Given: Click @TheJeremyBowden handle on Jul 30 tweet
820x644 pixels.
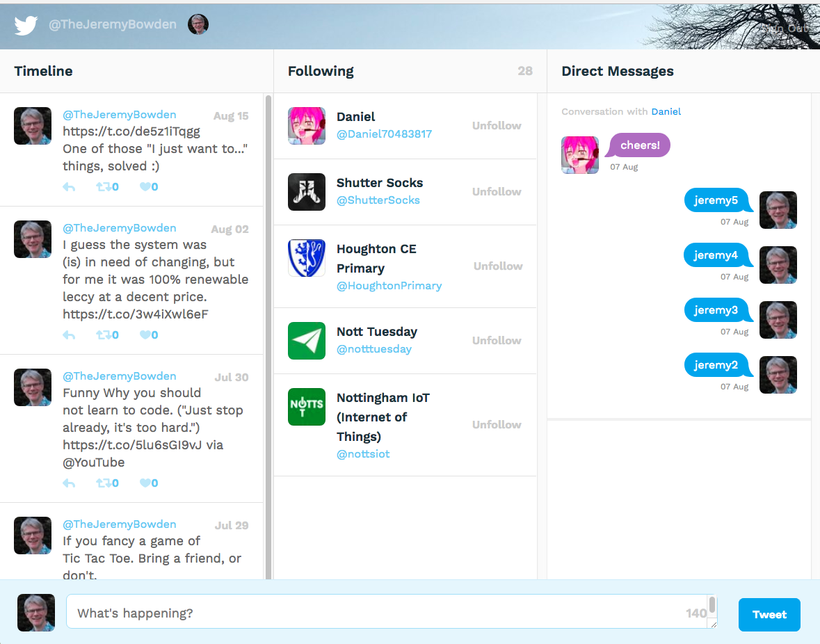Looking at the screenshot, I should tap(119, 376).
